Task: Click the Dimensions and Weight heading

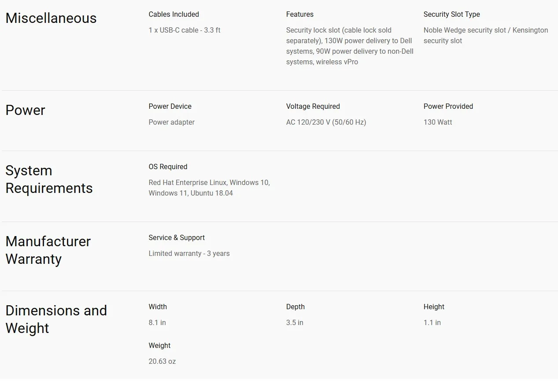Action: [56, 319]
